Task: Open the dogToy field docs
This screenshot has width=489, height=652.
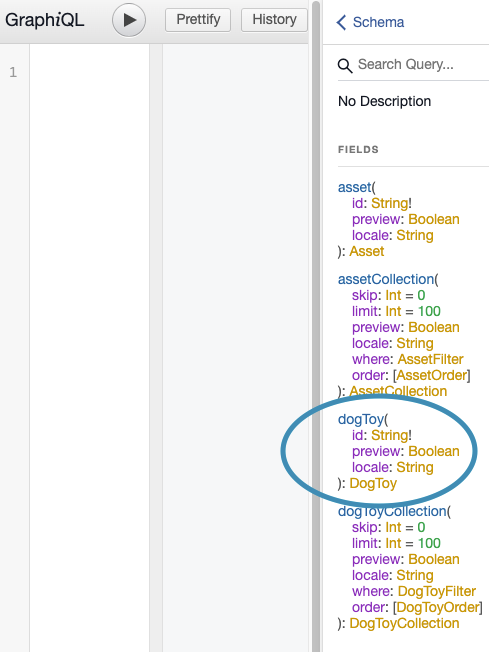Action: point(361,419)
